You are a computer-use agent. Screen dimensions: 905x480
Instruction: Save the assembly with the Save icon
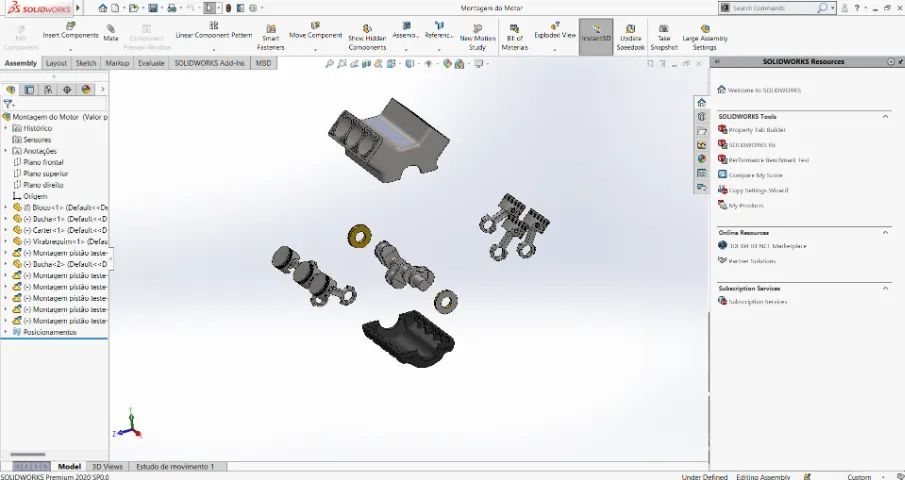(152, 8)
